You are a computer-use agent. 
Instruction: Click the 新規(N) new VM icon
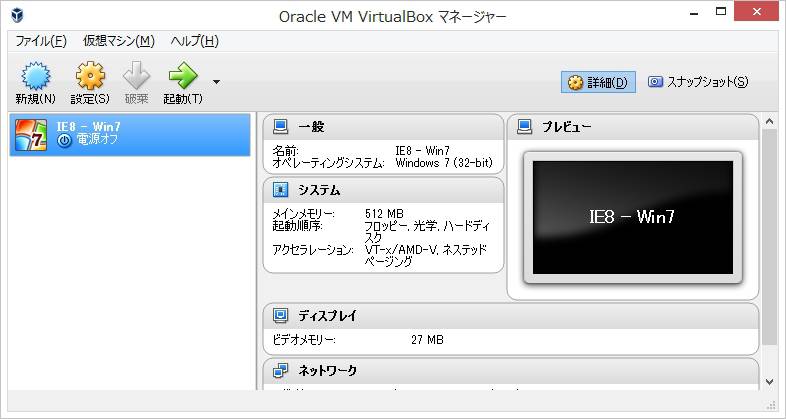pyautogui.click(x=35, y=76)
